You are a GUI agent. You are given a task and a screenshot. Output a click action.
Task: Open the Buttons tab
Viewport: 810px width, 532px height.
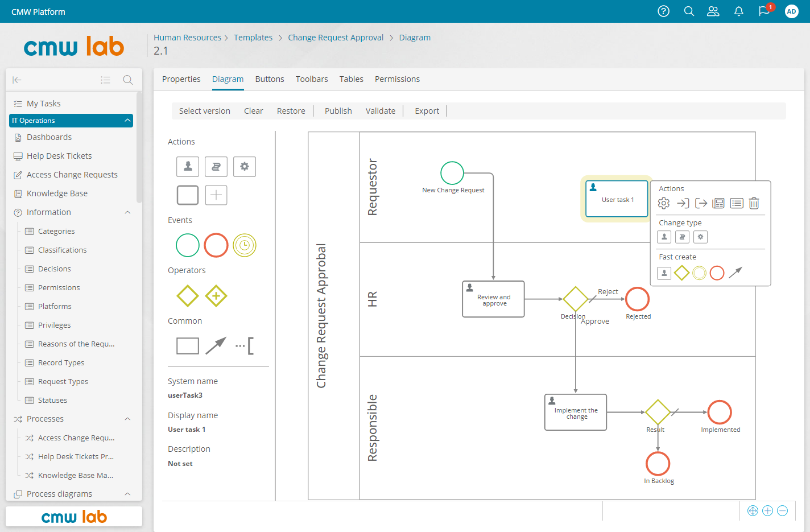click(270, 79)
